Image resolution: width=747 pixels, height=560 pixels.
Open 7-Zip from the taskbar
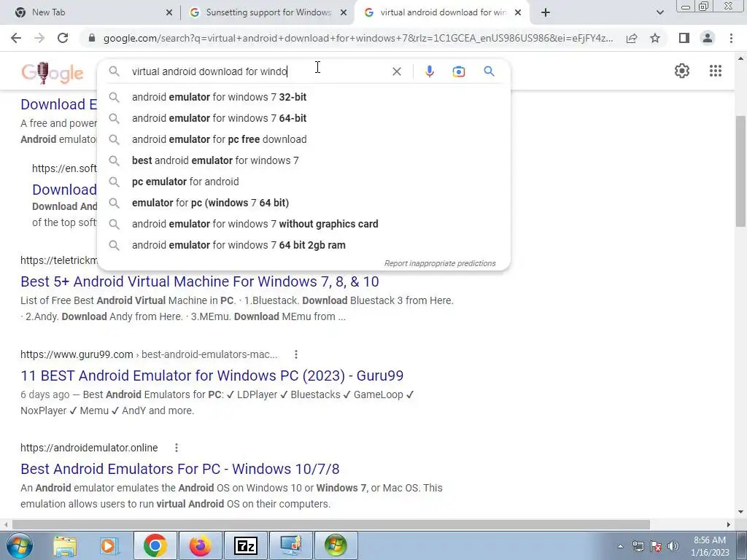[245, 545]
